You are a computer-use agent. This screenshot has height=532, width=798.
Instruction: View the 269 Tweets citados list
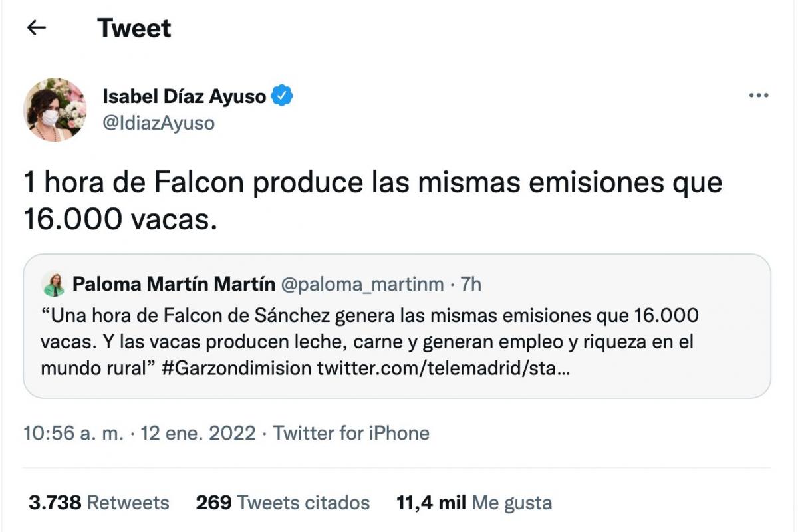click(283, 502)
